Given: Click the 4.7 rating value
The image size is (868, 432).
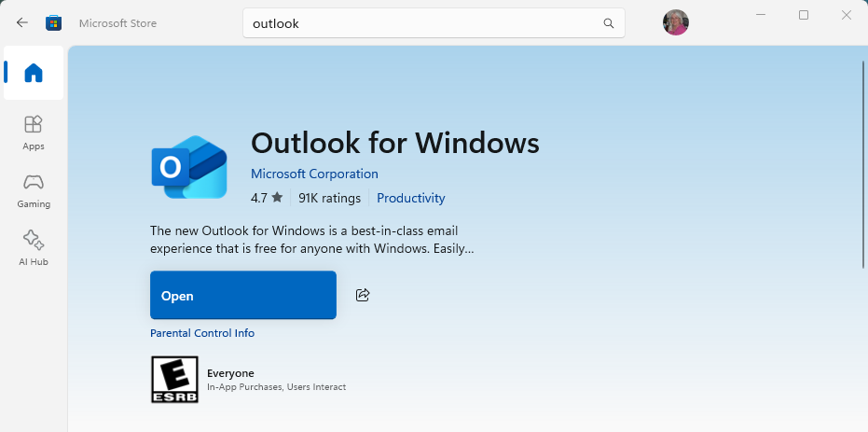Looking at the screenshot, I should (x=259, y=199).
